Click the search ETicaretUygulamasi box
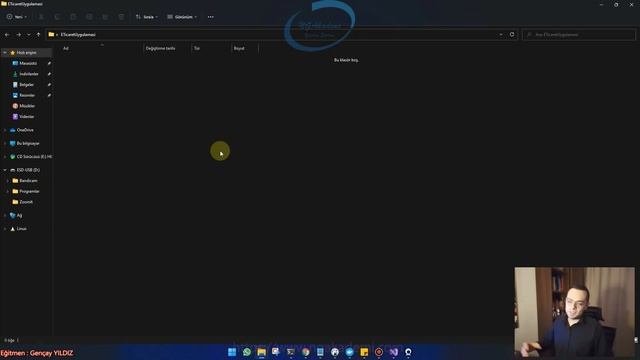 point(578,35)
